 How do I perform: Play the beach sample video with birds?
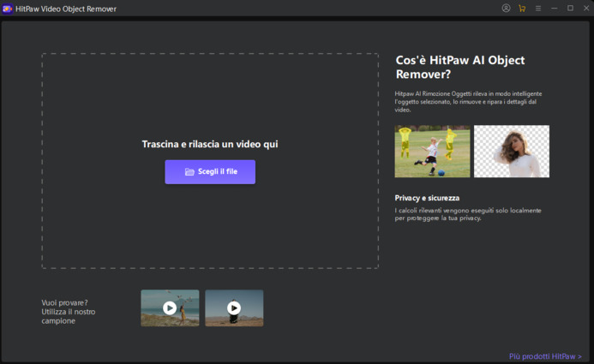170,308
